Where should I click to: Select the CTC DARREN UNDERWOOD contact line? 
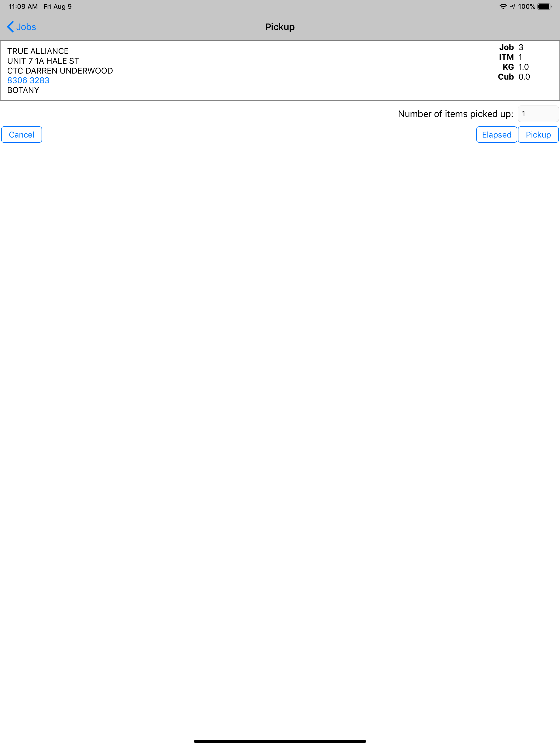click(60, 71)
